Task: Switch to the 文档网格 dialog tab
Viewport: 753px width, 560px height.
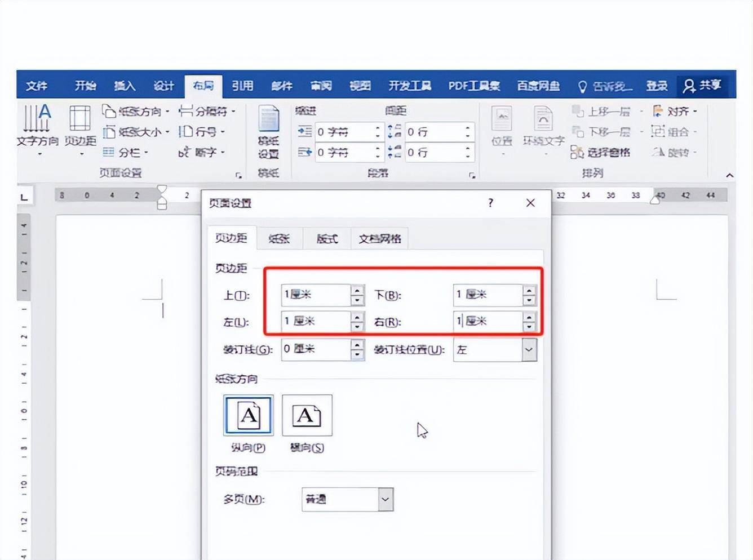Action: point(380,238)
